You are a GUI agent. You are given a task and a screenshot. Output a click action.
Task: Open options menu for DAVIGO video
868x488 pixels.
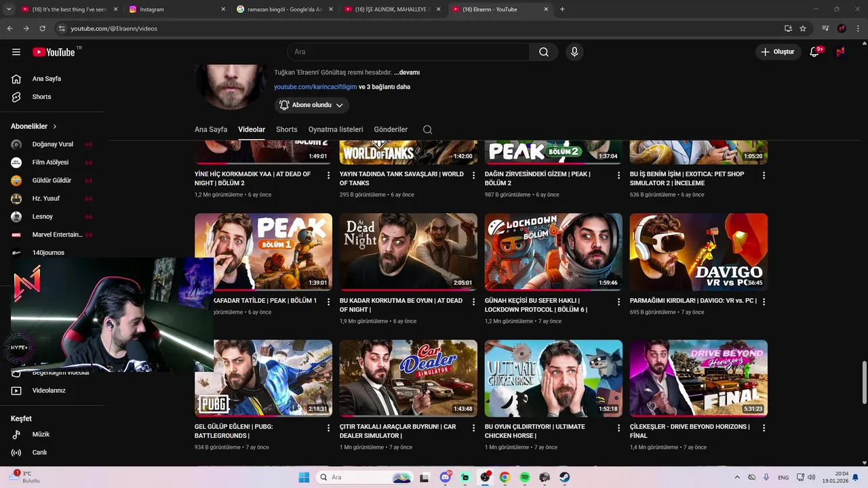tap(764, 302)
